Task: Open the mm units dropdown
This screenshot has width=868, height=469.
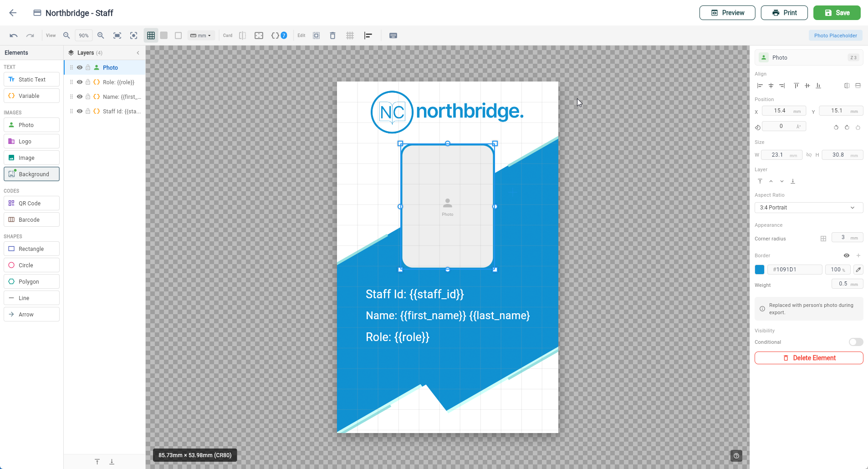Action: click(x=201, y=35)
